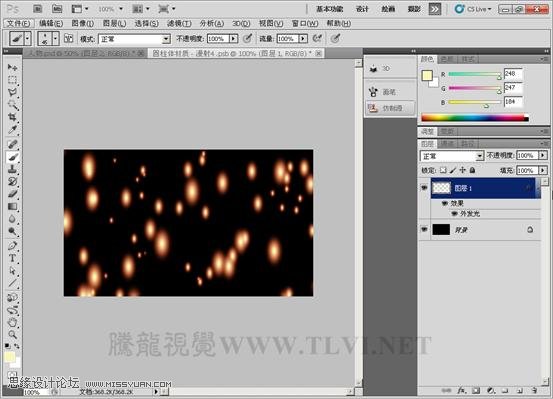The width and height of the screenshot is (553, 399).
Task: Switch to the first document tab at 50%
Action: 85,53
